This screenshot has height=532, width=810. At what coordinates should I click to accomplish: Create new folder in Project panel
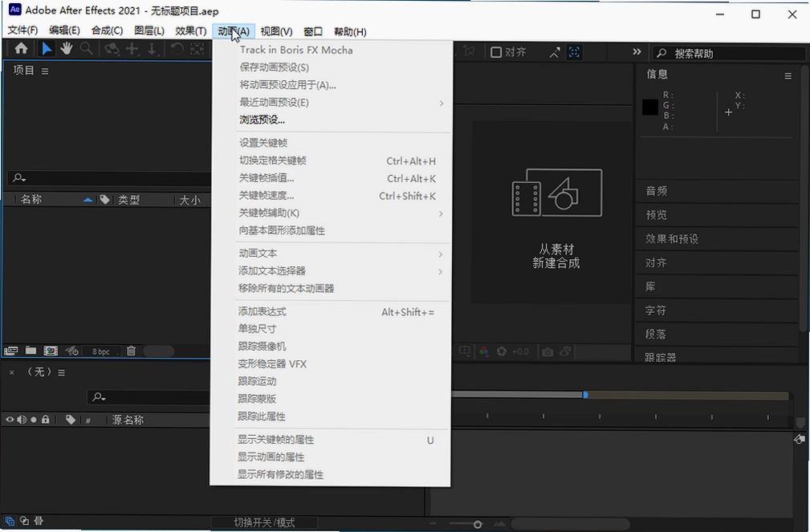click(31, 351)
